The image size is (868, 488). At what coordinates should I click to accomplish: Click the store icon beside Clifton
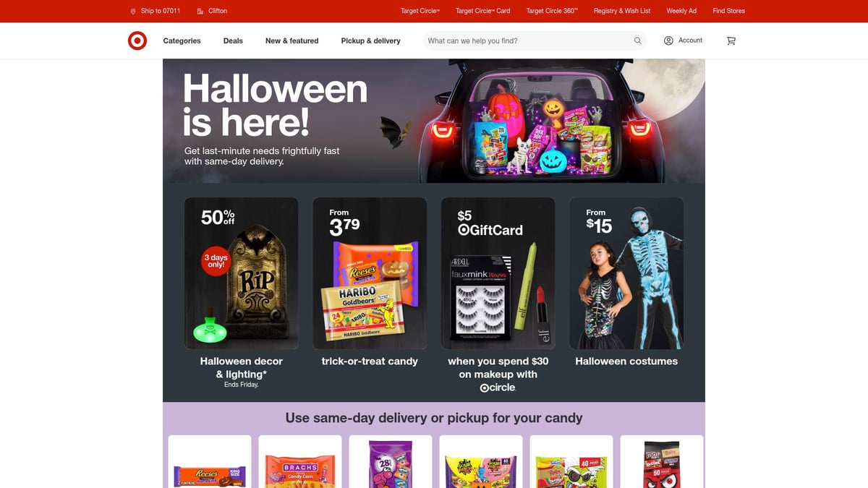pyautogui.click(x=200, y=11)
